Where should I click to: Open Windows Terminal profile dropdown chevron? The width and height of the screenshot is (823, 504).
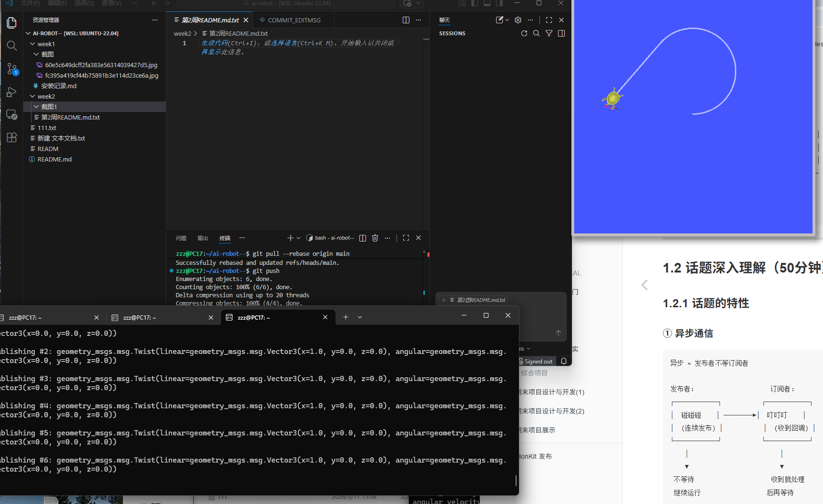coord(360,317)
